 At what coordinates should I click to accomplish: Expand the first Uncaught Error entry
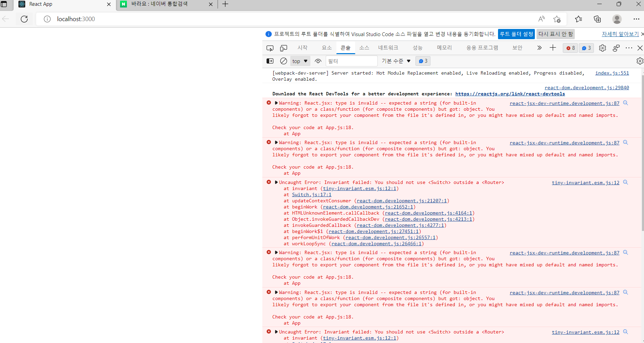pyautogui.click(x=276, y=182)
